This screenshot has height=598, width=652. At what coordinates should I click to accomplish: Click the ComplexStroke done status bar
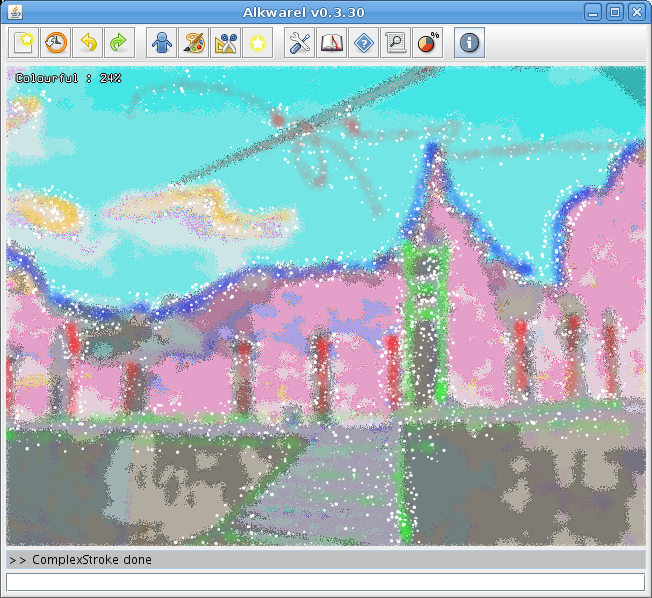(x=325, y=559)
